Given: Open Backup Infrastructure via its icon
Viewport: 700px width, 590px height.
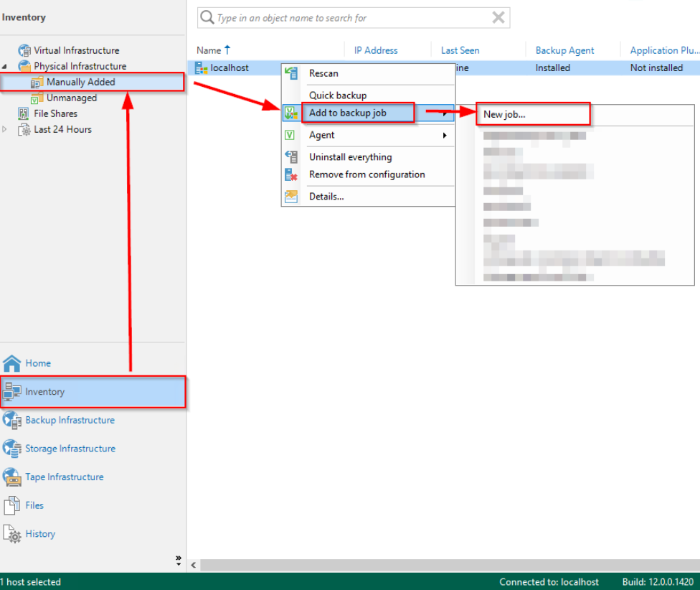Looking at the screenshot, I should (12, 420).
